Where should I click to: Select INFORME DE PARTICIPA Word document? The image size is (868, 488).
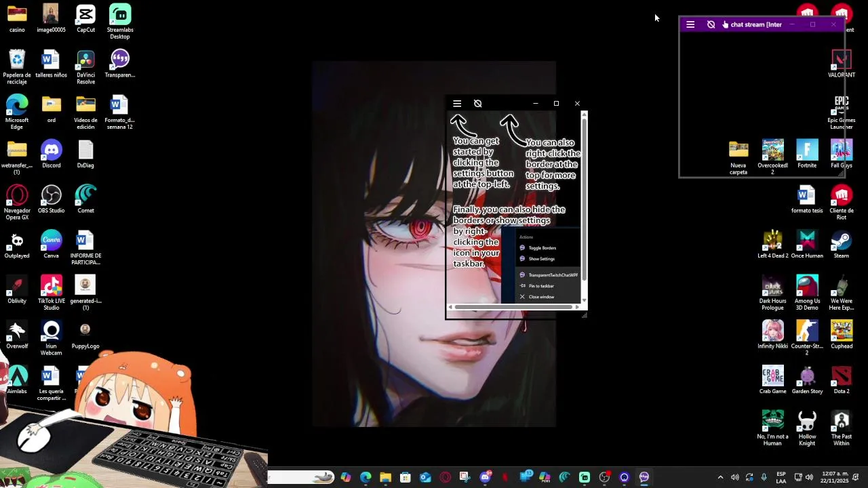(x=85, y=248)
